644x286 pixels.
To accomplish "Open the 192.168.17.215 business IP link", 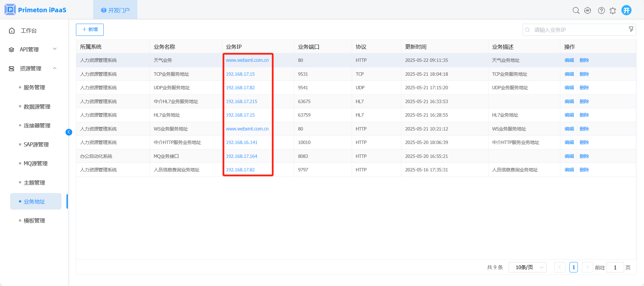I will pos(241,101).
